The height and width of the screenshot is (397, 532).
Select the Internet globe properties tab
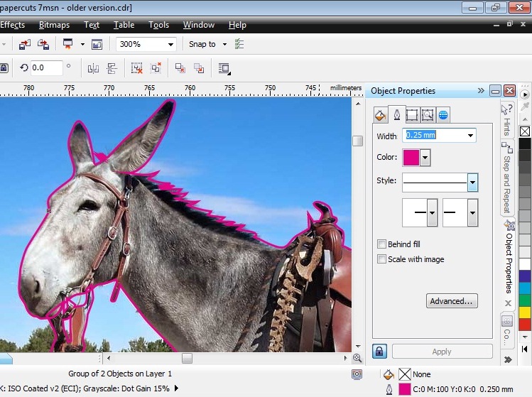click(x=443, y=115)
